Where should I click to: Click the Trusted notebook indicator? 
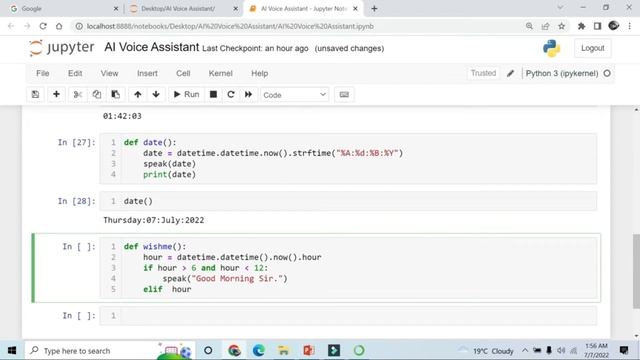coord(483,73)
